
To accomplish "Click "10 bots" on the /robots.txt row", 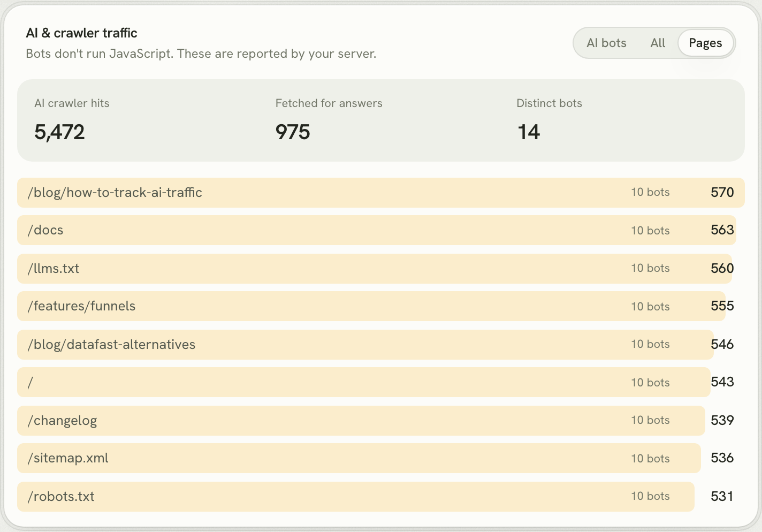I will click(650, 496).
